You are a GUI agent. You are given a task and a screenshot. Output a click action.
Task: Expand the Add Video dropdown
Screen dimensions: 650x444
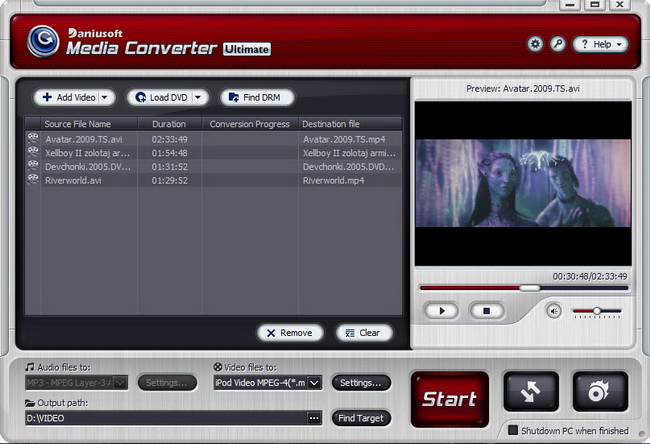click(106, 97)
